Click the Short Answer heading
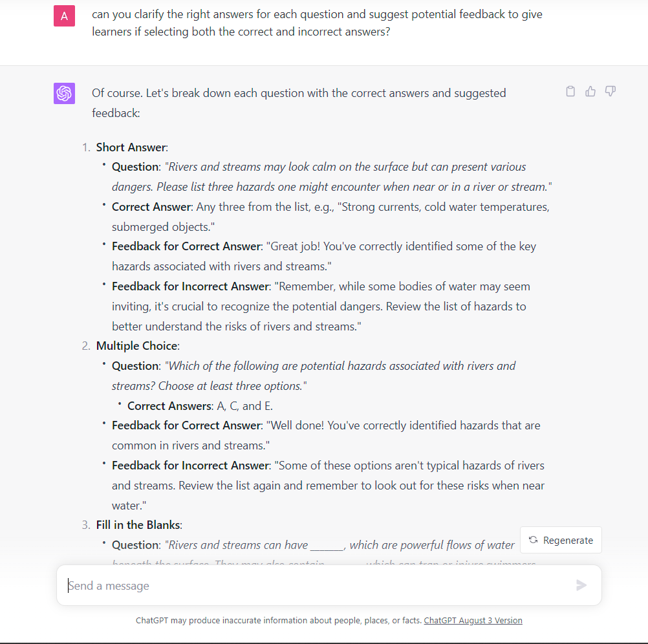 click(131, 147)
